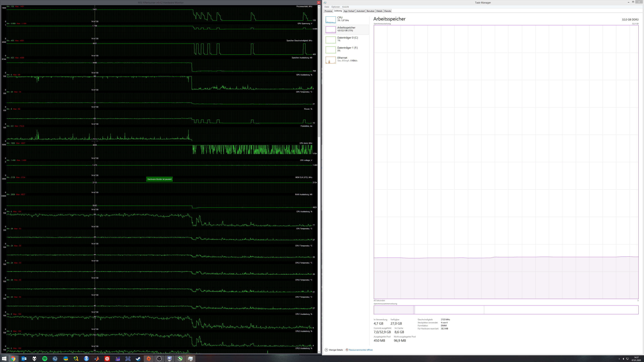The height and width of the screenshot is (362, 644).
Task: Open Google Chrome taskbar icon
Action: point(13,359)
